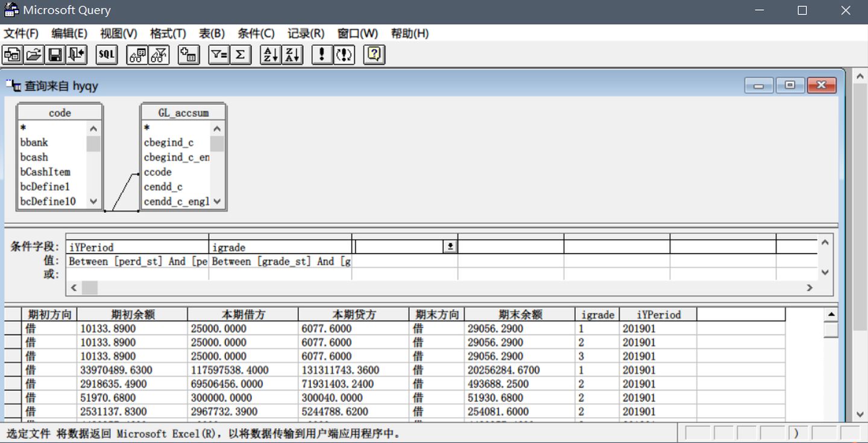Open the 格式(T) menu
Image resolution: width=868 pixels, height=443 pixels.
pyautogui.click(x=168, y=33)
